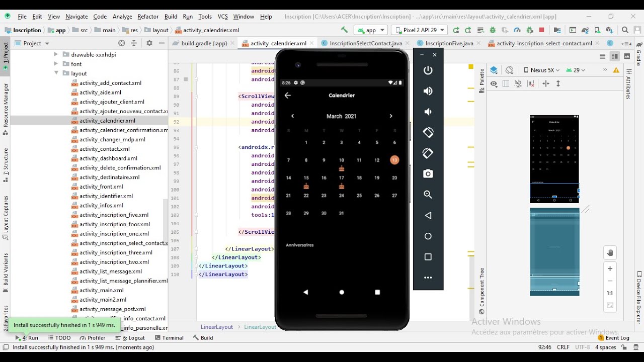Click emulator sidebar home circle
This screenshot has height=362, width=644.
click(428, 236)
